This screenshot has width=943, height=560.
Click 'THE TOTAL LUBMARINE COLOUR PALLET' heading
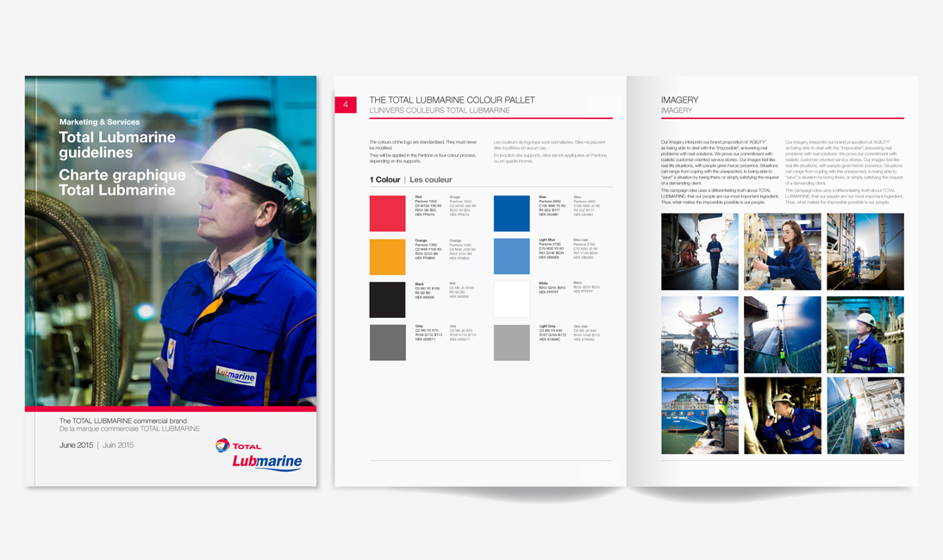(452, 100)
